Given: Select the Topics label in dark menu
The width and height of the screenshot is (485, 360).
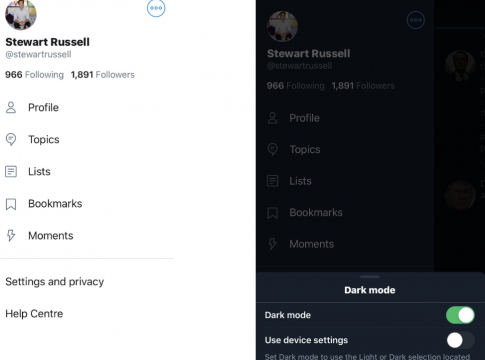Looking at the screenshot, I should pos(305,149).
